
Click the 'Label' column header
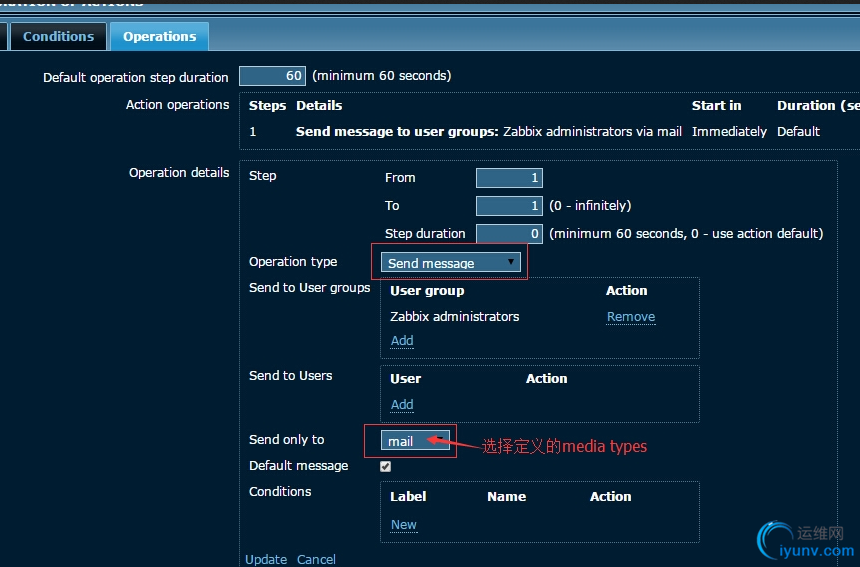(x=408, y=496)
